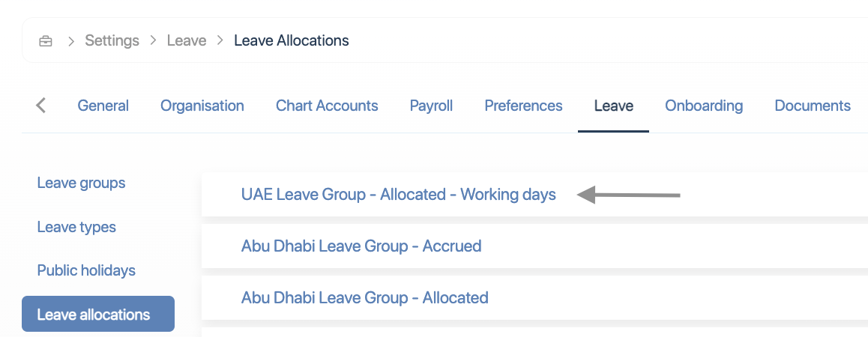Open Leave groups in the sidebar
868x337 pixels.
[x=81, y=183]
